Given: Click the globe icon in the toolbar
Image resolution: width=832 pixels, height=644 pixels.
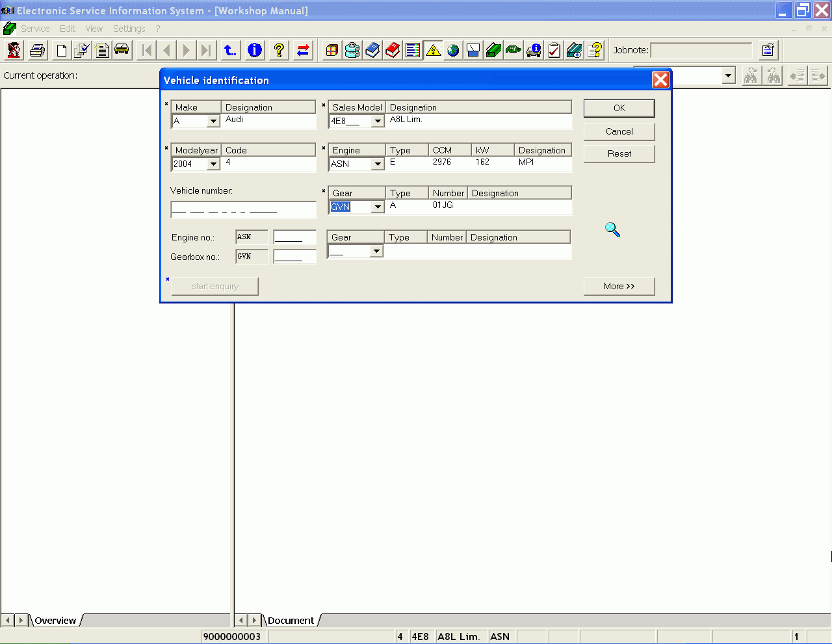Looking at the screenshot, I should (453, 50).
